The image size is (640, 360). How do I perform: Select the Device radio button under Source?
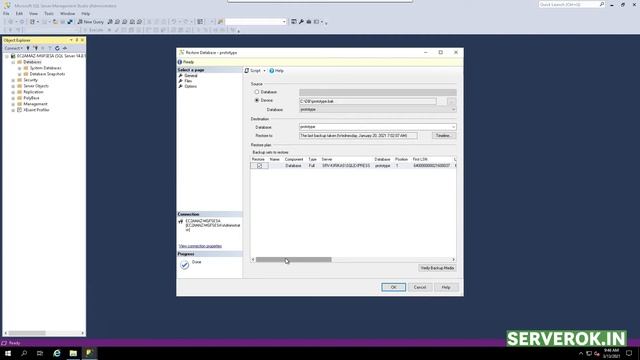point(257,100)
